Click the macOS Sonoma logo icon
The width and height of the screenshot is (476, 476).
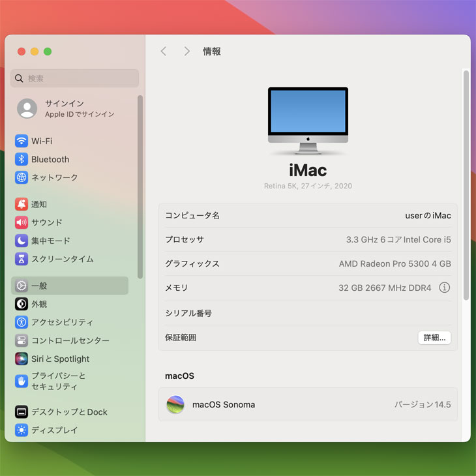click(x=175, y=404)
